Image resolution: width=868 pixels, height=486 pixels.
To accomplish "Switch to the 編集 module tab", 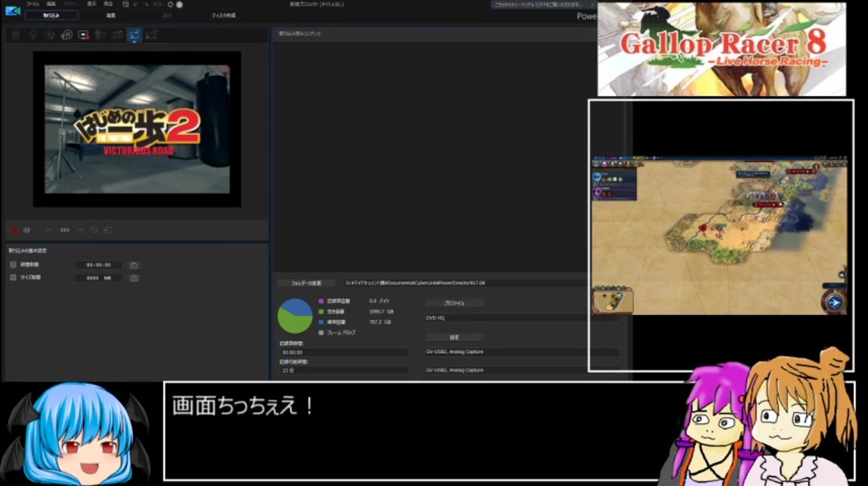I will coord(111,15).
